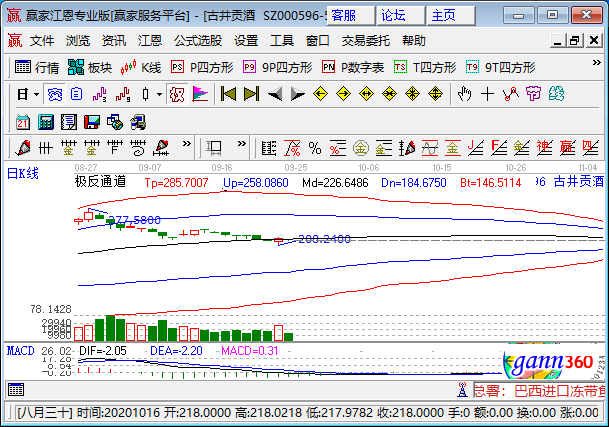Screen dimensions: 609x427
Task: Open the notepad document icon
Action: click(x=69, y=122)
